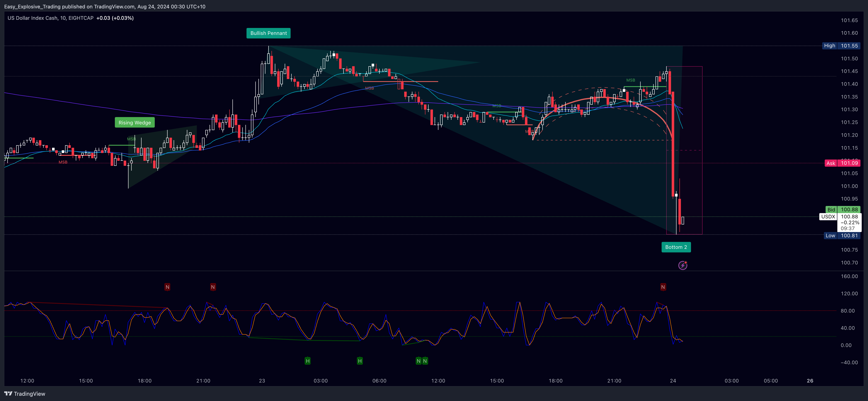This screenshot has width=868, height=401.
Task: Select the USDX symbol tag on price scale
Action: tap(828, 216)
